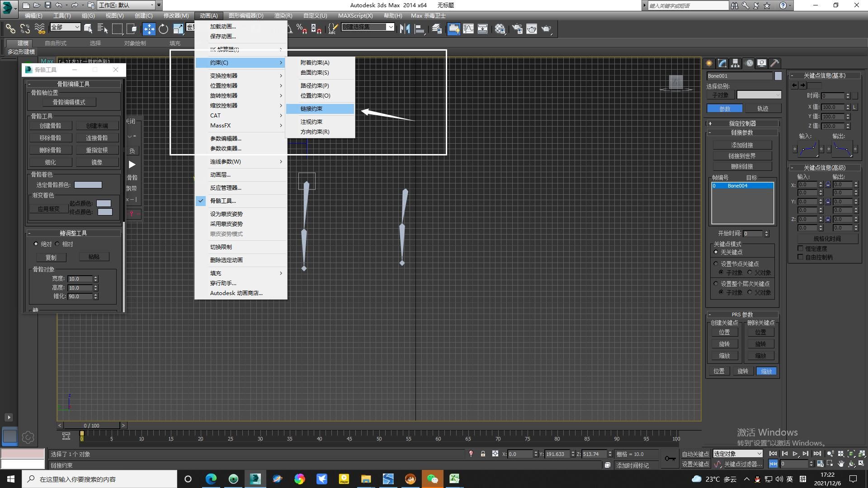Collapse the 骨骼编辑工具 rollout
868x488 pixels.
pos(73,84)
